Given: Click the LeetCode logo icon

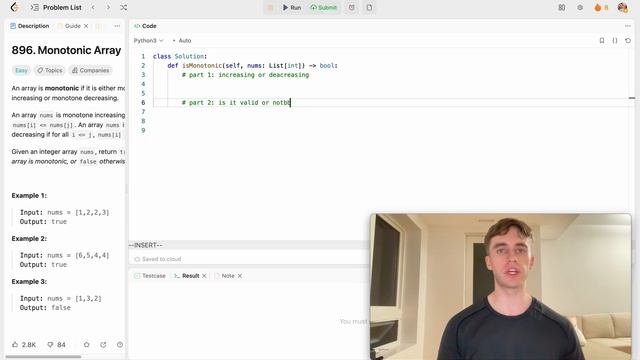Looking at the screenshot, I should [x=14, y=7].
